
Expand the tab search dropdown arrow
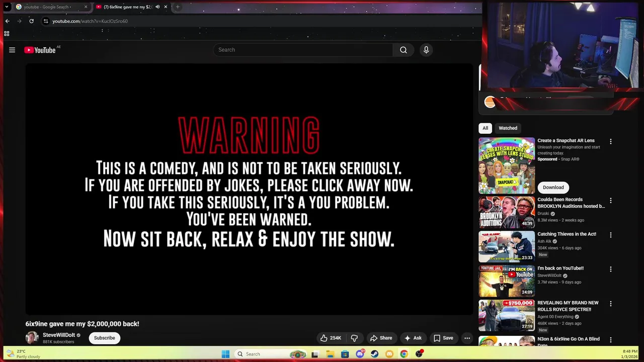tap(7, 7)
